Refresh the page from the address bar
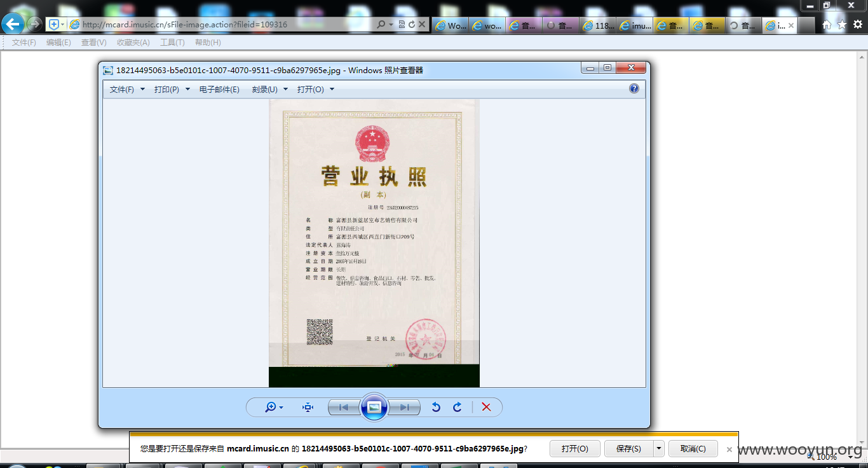The height and width of the screenshot is (468, 868). pyautogui.click(x=412, y=24)
